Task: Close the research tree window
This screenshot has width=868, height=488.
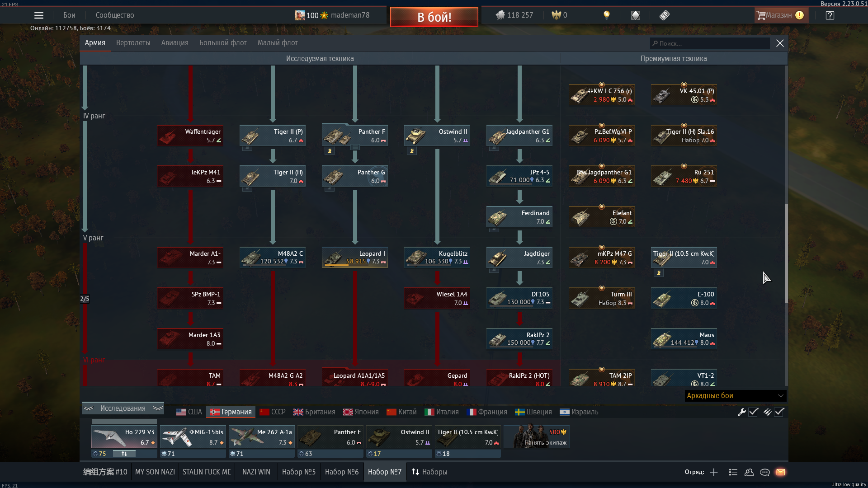Action: pos(780,43)
